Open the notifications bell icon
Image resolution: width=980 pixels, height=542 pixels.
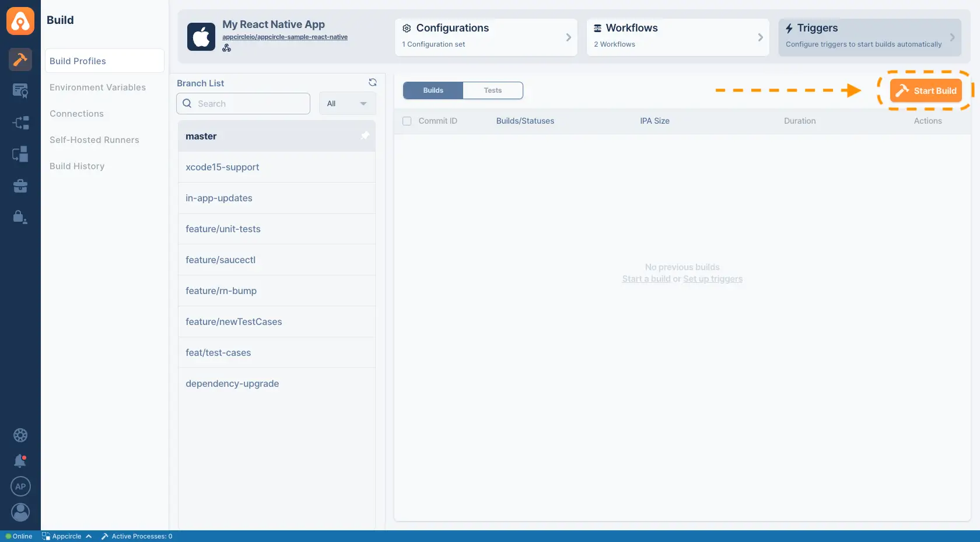tap(20, 461)
